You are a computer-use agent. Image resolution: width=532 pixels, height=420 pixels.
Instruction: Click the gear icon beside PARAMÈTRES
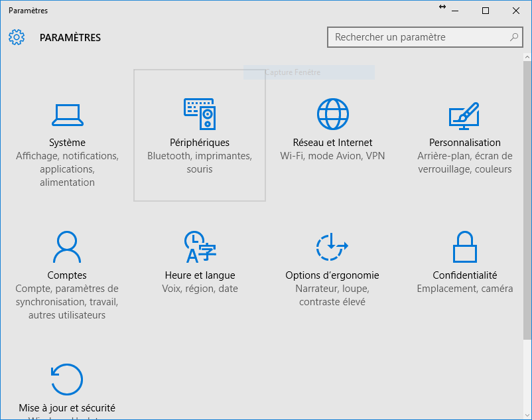pyautogui.click(x=17, y=37)
